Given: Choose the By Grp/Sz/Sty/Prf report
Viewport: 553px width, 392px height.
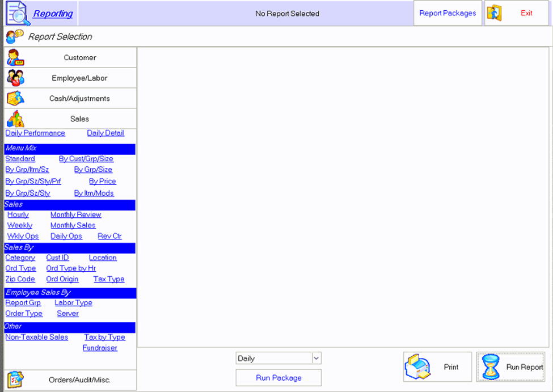Looking at the screenshot, I should (33, 182).
